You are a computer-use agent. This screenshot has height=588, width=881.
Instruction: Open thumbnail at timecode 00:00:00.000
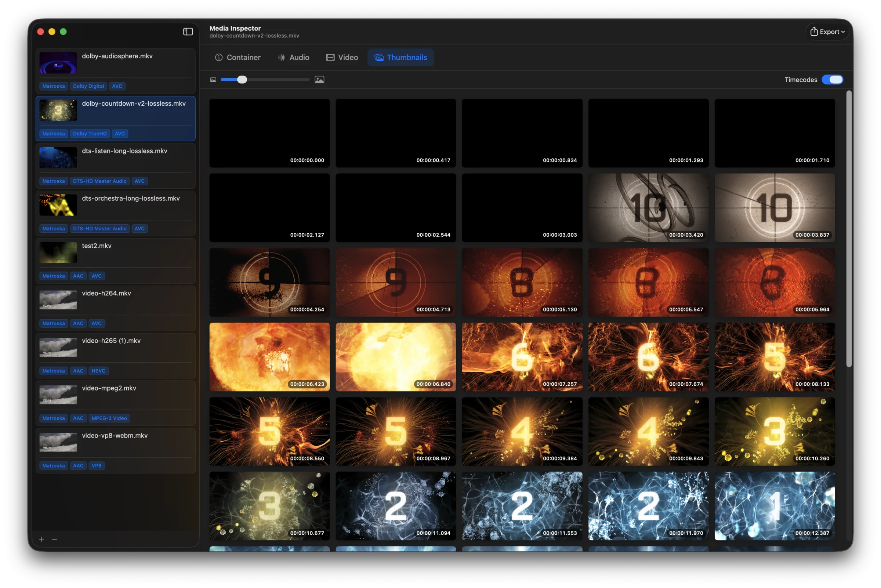tap(269, 133)
